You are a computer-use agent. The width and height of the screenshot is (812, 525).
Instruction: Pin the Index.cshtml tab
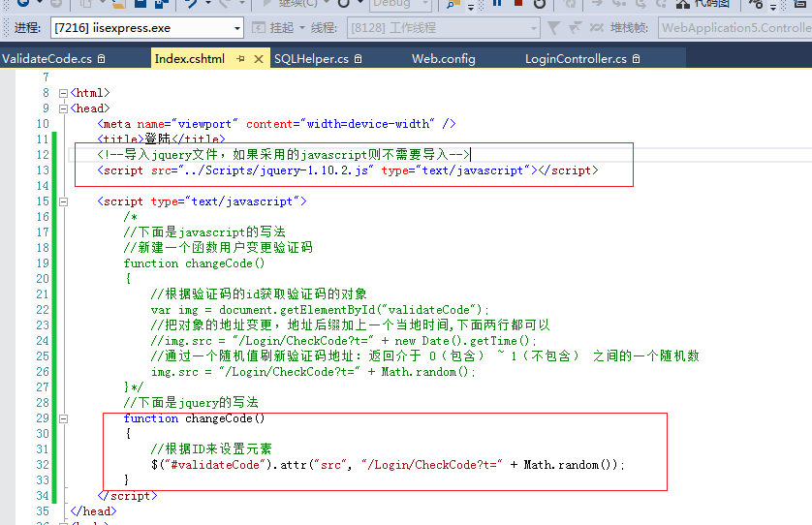coord(240,59)
